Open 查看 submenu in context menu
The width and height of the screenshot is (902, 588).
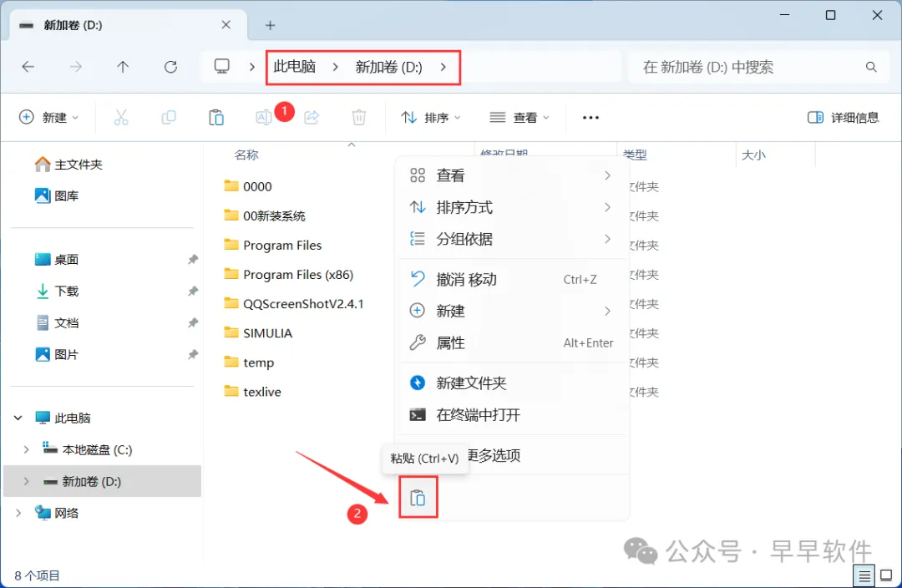[512, 175]
